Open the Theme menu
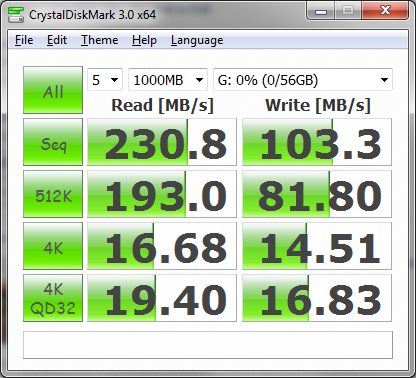The width and height of the screenshot is (416, 378). (x=99, y=40)
